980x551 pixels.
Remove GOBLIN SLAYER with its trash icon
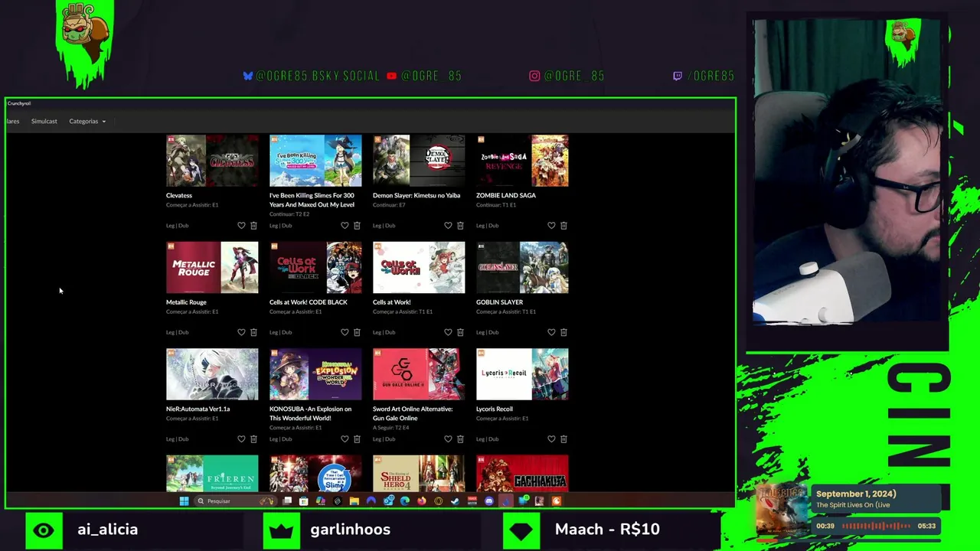tap(563, 332)
